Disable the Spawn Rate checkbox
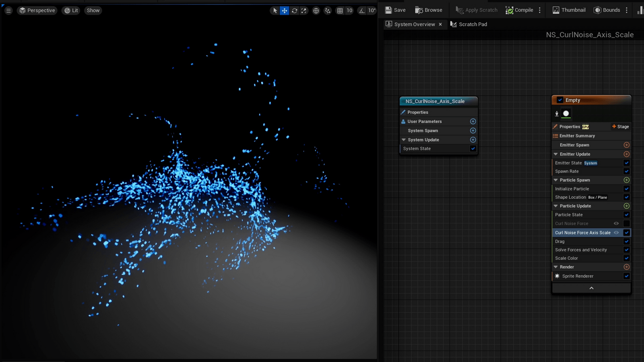Viewport: 644px width, 362px height. pyautogui.click(x=626, y=171)
